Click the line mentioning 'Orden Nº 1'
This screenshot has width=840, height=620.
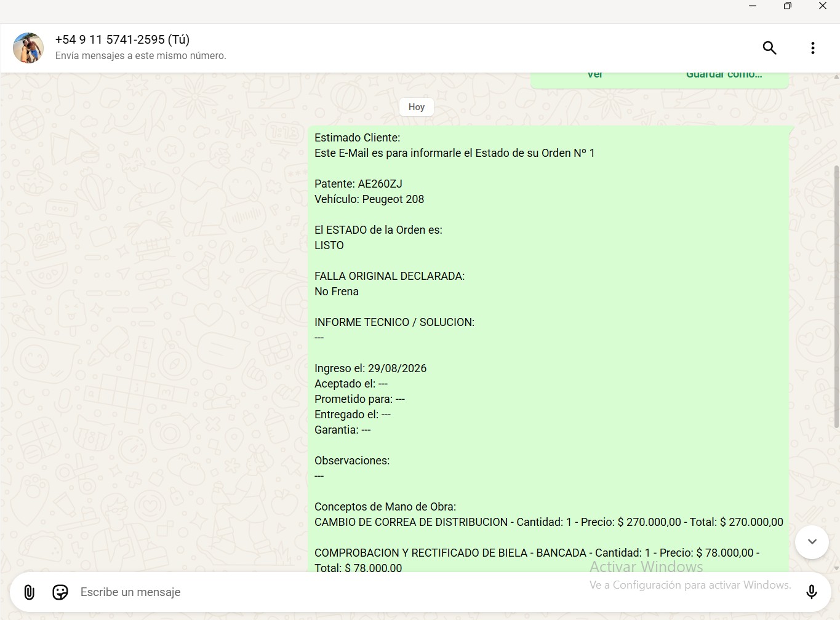coord(455,153)
